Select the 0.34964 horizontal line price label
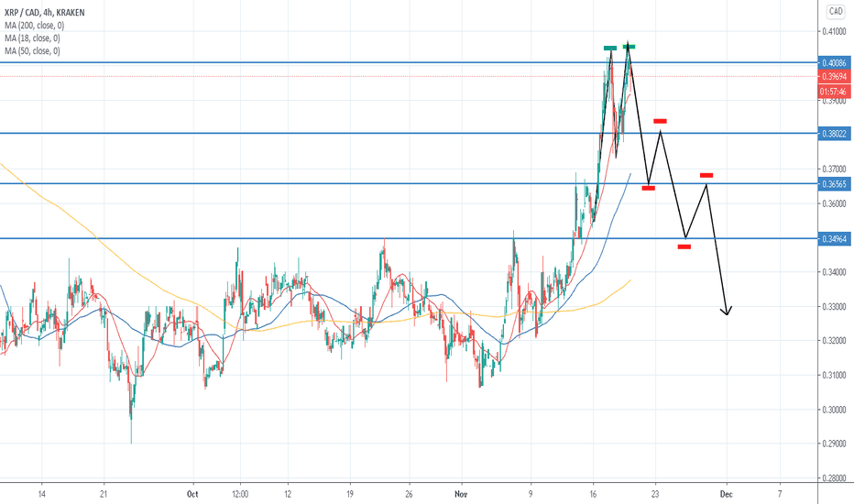Image resolution: width=854 pixels, height=504 pixels. point(834,238)
